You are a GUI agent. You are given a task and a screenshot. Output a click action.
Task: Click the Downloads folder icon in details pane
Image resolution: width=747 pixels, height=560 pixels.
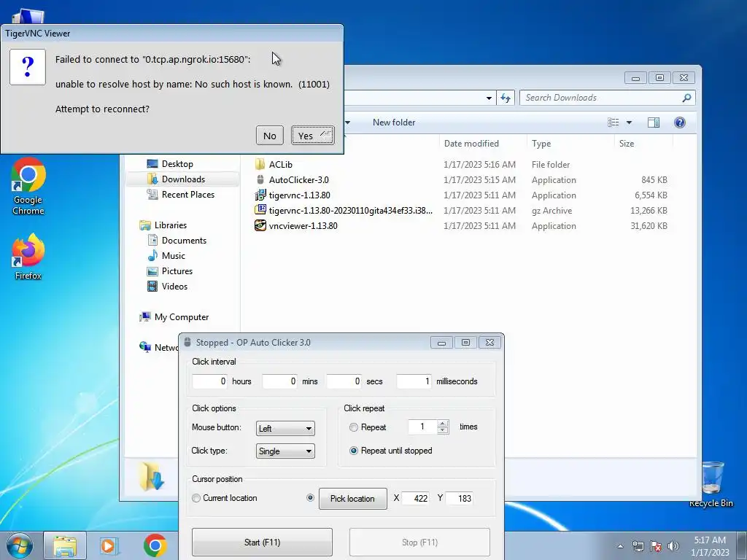pyautogui.click(x=152, y=476)
